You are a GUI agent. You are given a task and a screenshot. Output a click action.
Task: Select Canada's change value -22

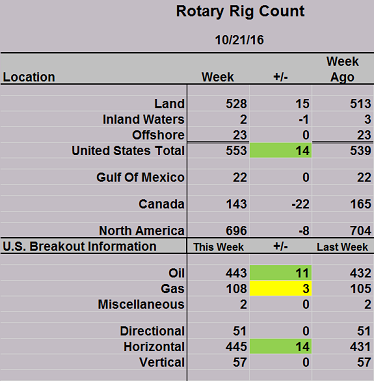pyautogui.click(x=300, y=204)
